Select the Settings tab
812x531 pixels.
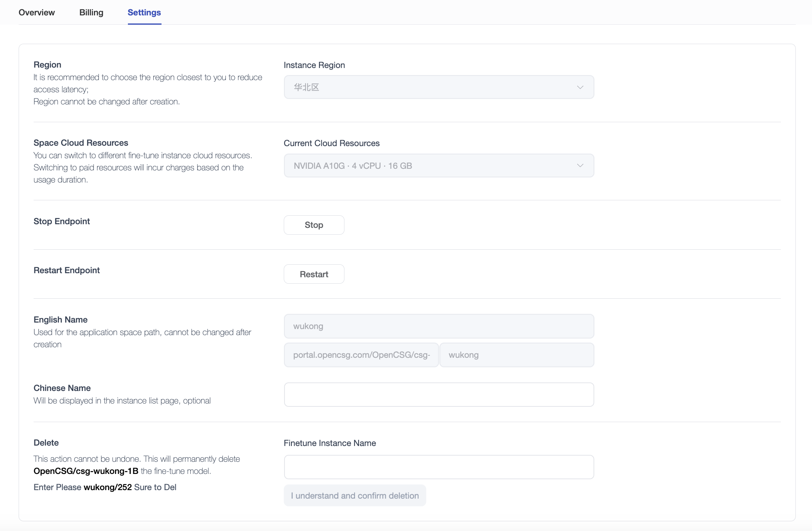click(x=144, y=13)
